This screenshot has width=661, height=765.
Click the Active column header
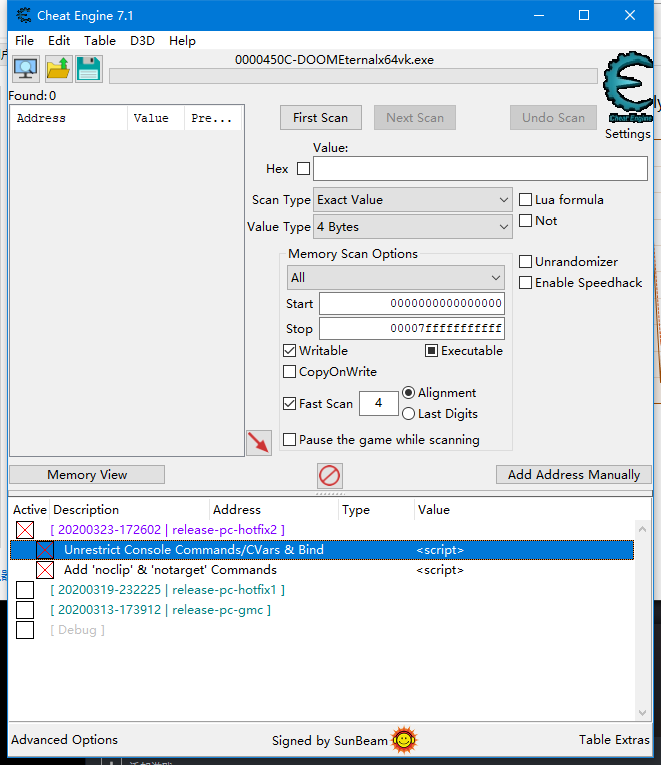click(x=30, y=510)
